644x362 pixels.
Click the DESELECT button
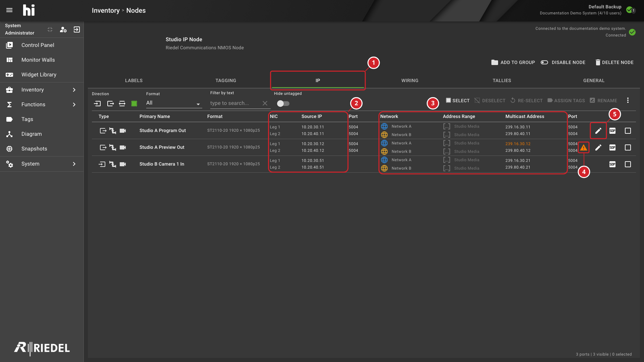point(490,101)
